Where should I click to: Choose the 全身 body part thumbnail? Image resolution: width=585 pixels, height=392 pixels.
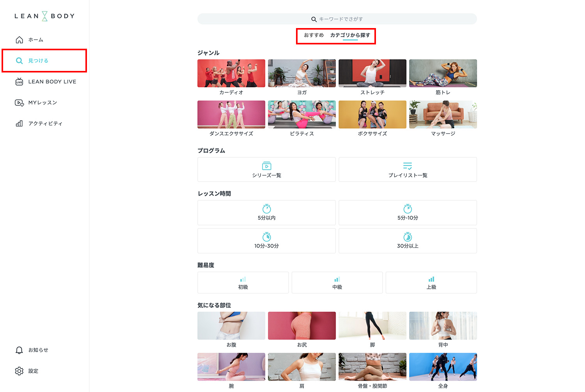(443, 367)
